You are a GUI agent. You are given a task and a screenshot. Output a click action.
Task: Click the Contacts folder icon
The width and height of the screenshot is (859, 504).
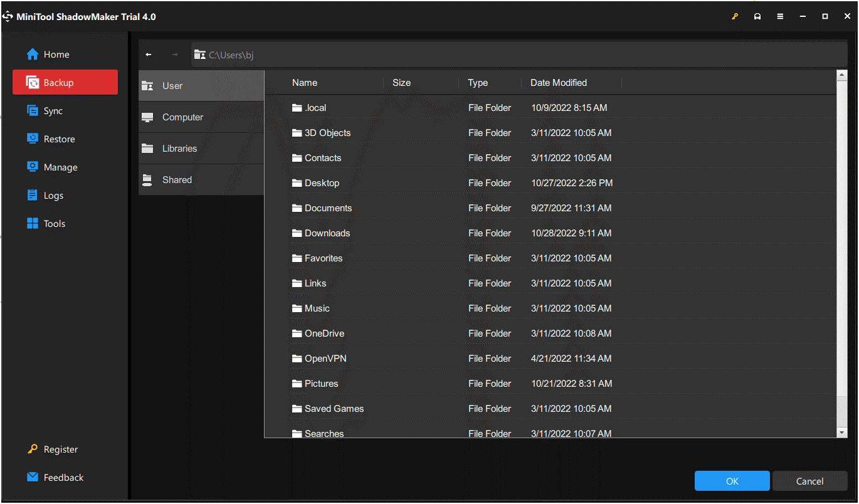coord(297,158)
